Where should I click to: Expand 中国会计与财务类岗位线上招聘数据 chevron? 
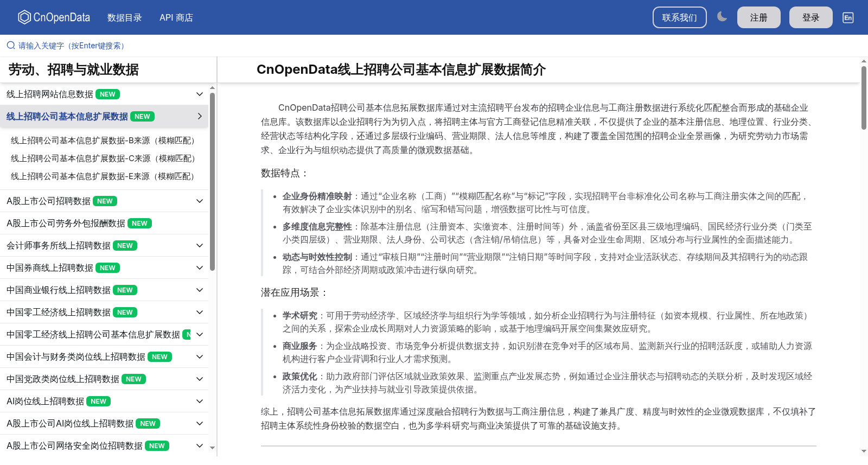click(x=200, y=356)
